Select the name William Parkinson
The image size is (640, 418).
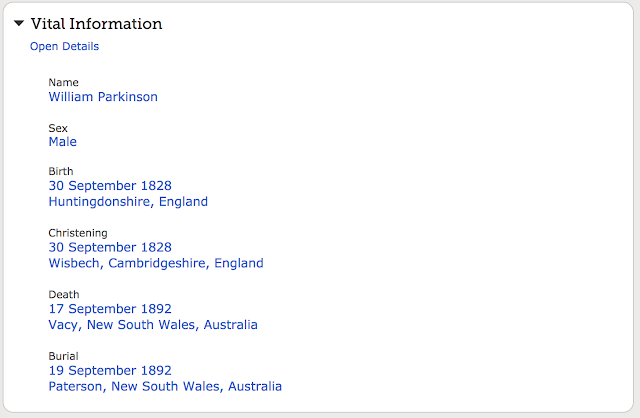point(103,97)
